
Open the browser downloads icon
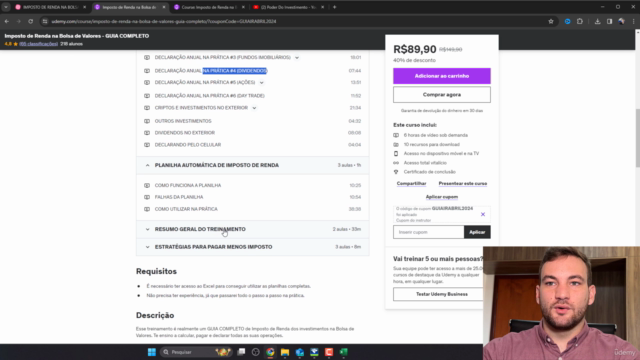coord(597,21)
